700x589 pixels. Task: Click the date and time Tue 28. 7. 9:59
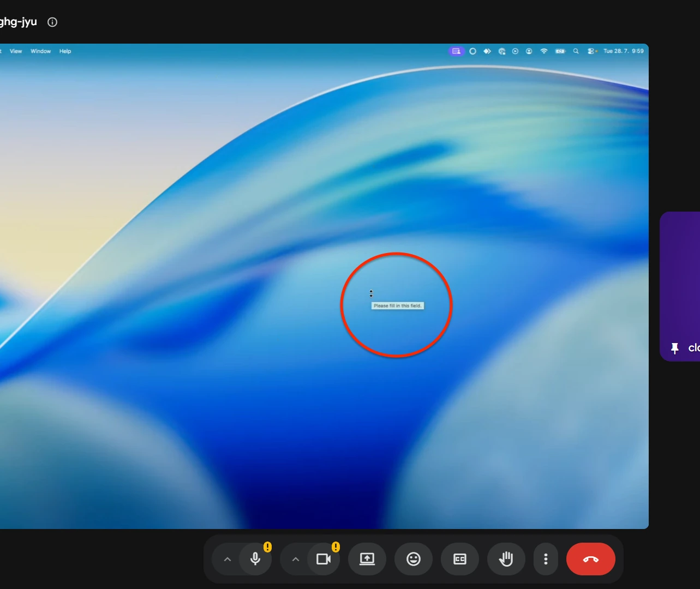pyautogui.click(x=624, y=51)
